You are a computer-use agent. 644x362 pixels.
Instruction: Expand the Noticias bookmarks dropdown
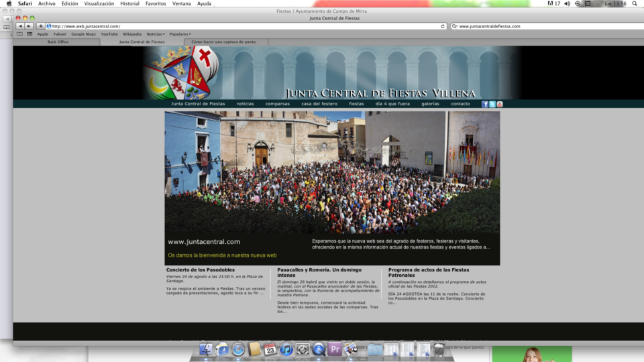pyautogui.click(x=156, y=34)
